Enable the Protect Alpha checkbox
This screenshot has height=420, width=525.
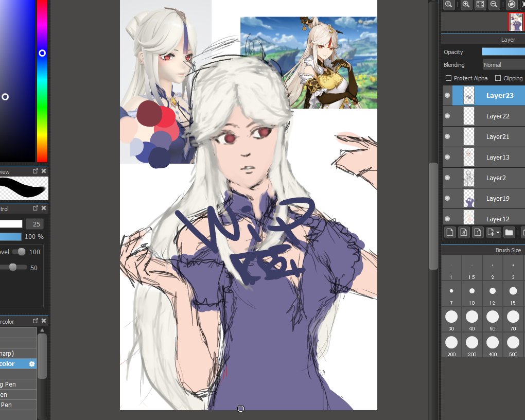449,78
